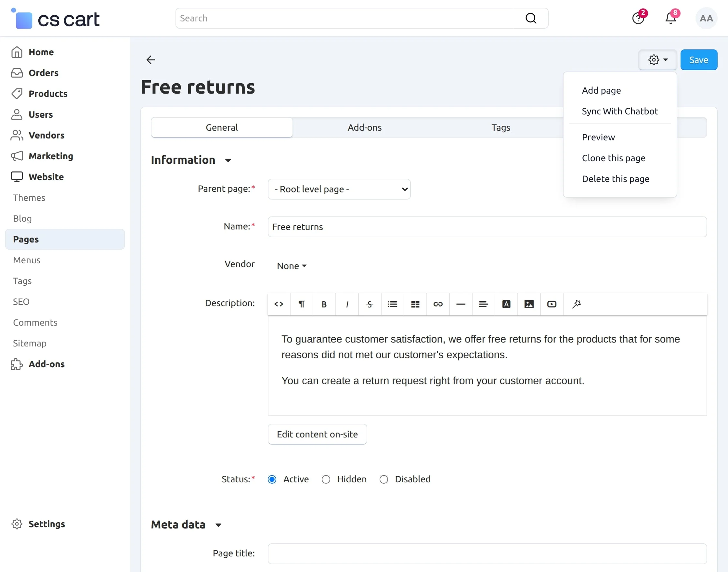Mark the page status as Disabled
The image size is (728, 572).
click(384, 479)
